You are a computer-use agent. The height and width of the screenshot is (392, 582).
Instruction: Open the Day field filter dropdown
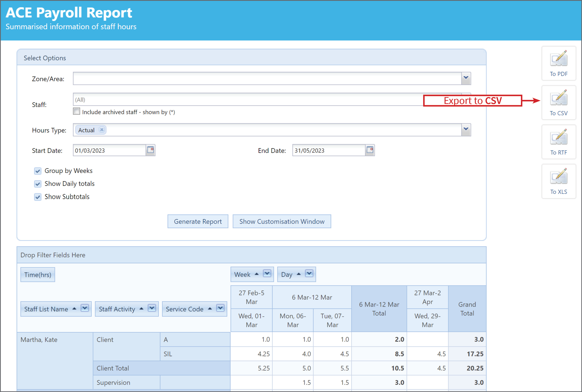tap(309, 274)
